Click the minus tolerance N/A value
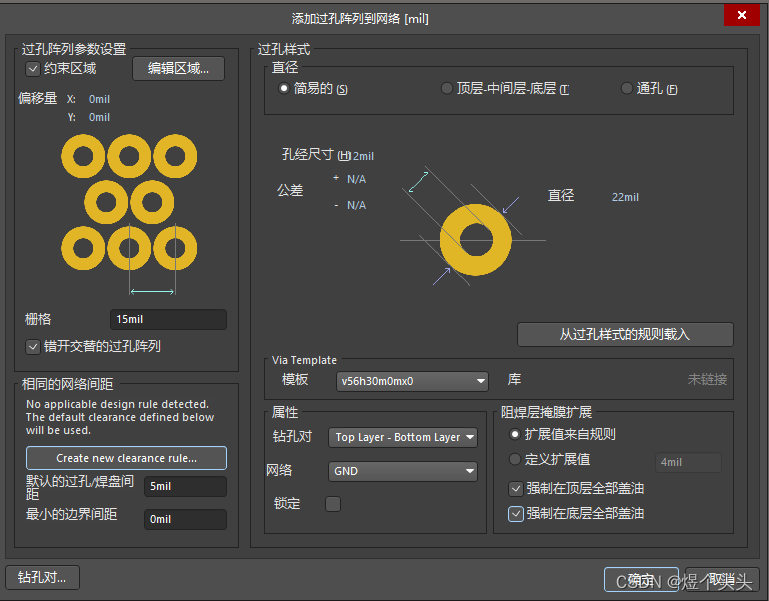 click(357, 205)
